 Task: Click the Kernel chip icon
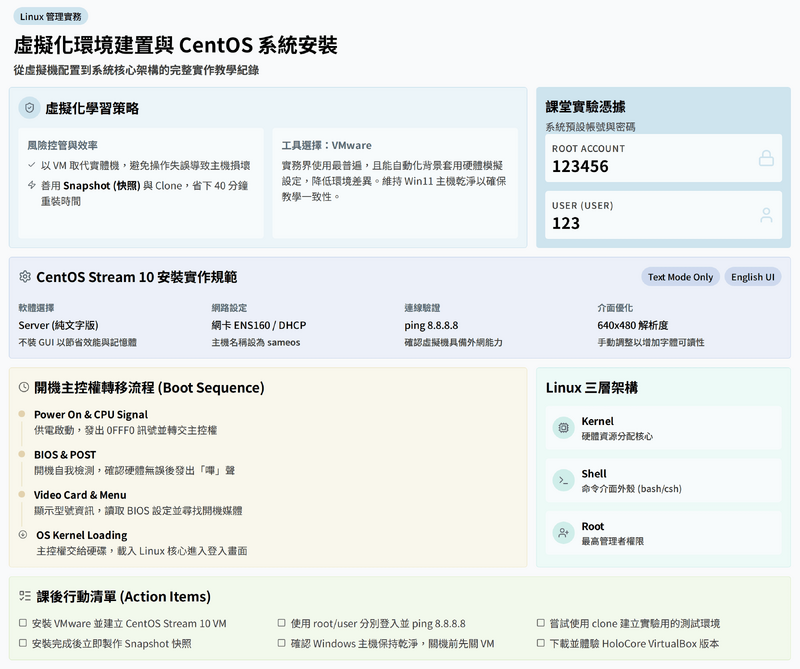(563, 428)
